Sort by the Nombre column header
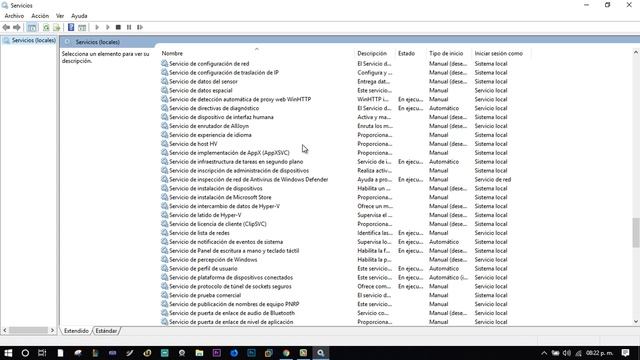640x360 pixels. coord(172,53)
